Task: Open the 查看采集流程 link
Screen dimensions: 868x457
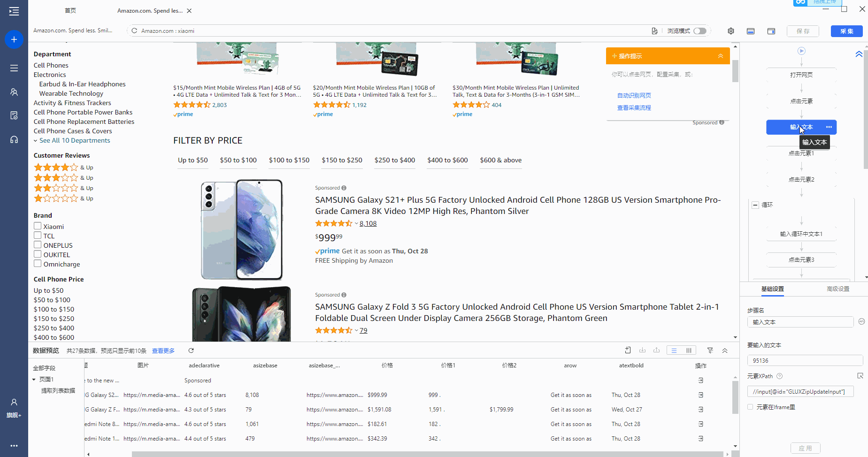Action: point(634,108)
